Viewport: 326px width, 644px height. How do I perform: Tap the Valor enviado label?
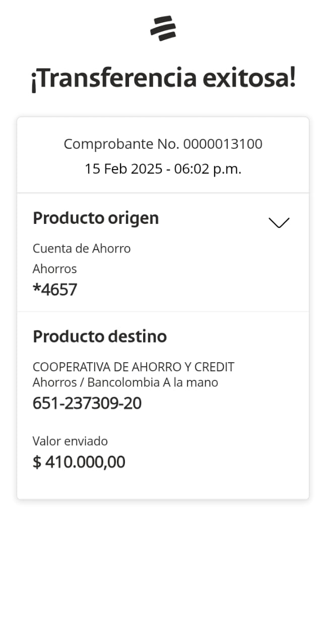(x=70, y=441)
